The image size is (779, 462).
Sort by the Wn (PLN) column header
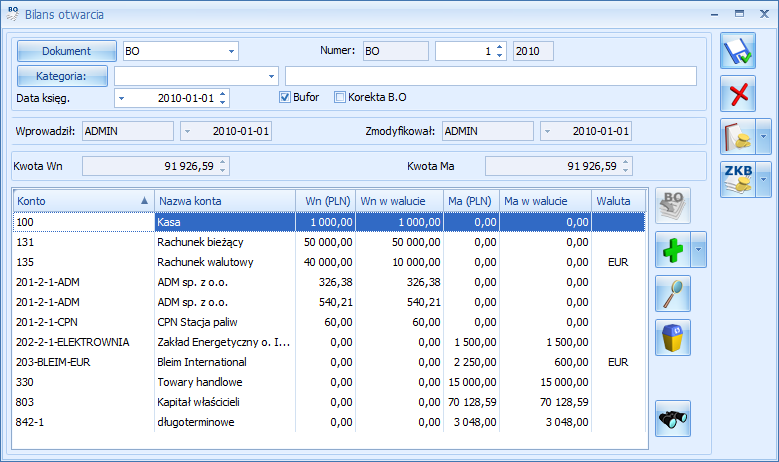pyautogui.click(x=325, y=201)
